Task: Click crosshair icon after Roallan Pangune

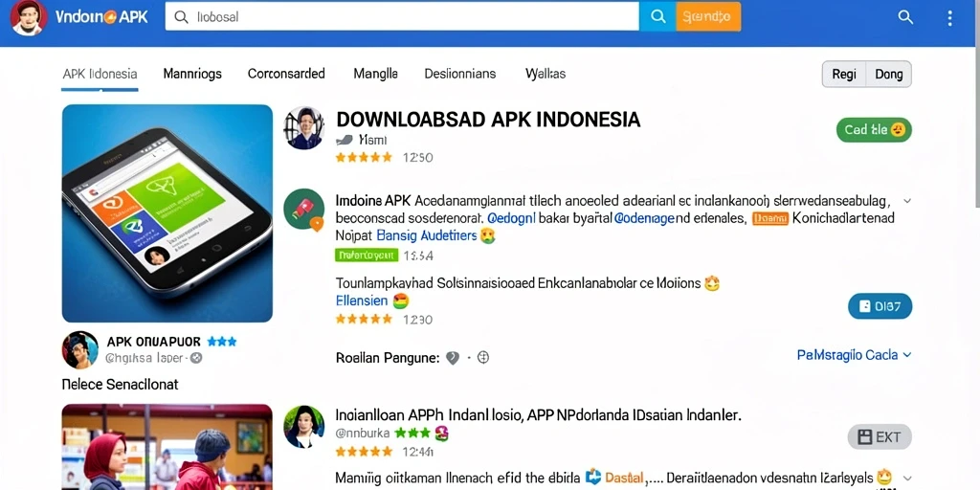Action: (482, 358)
